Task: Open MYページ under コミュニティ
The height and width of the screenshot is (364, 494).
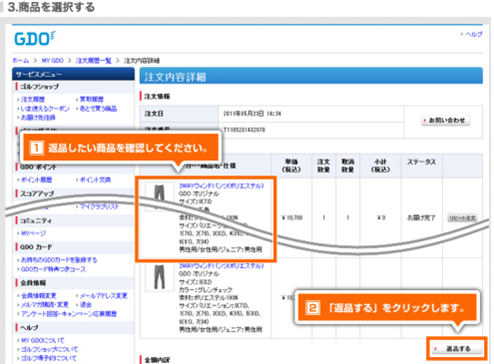Action: point(34,233)
